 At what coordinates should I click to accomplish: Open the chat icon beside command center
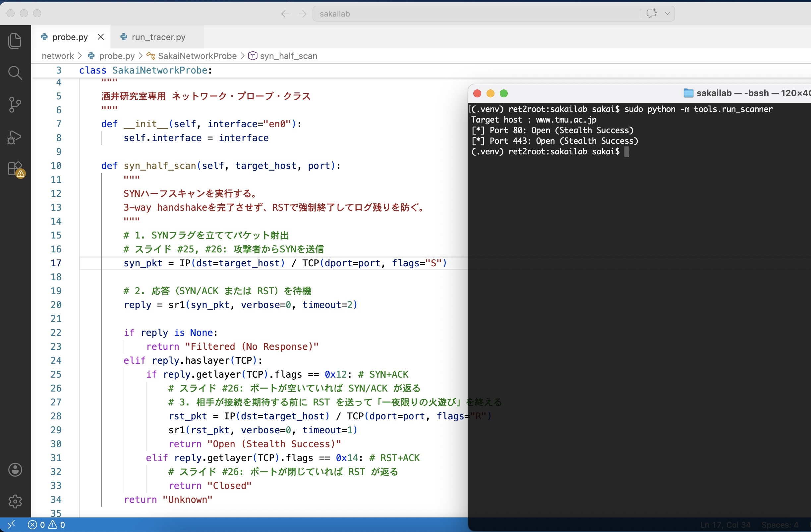point(651,14)
